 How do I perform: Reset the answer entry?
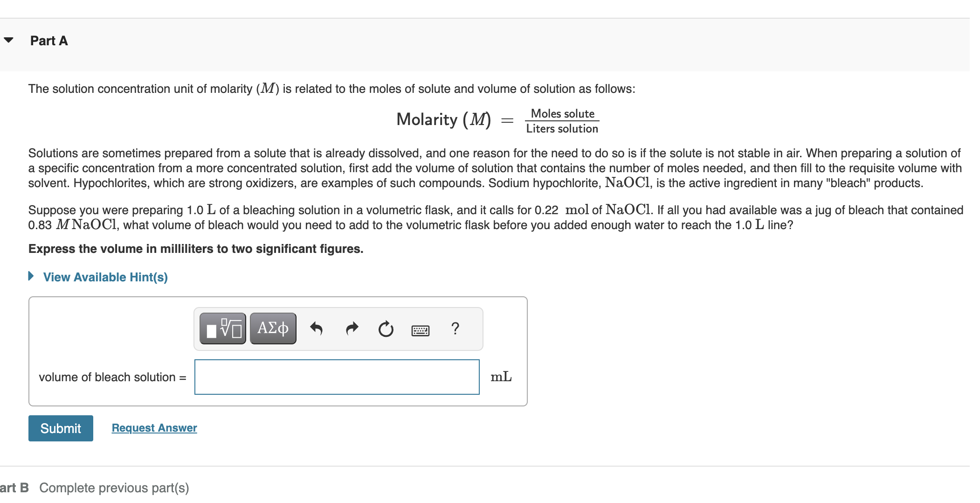tap(386, 328)
